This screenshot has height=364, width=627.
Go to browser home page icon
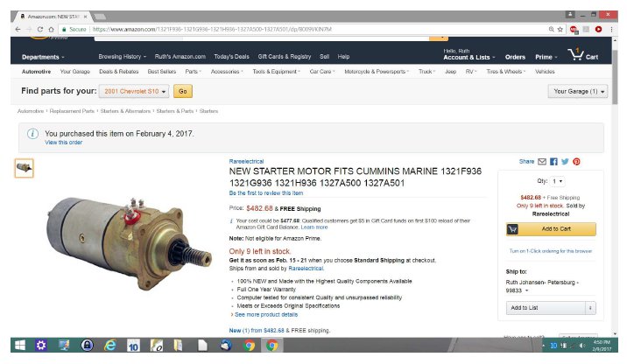tap(51, 29)
